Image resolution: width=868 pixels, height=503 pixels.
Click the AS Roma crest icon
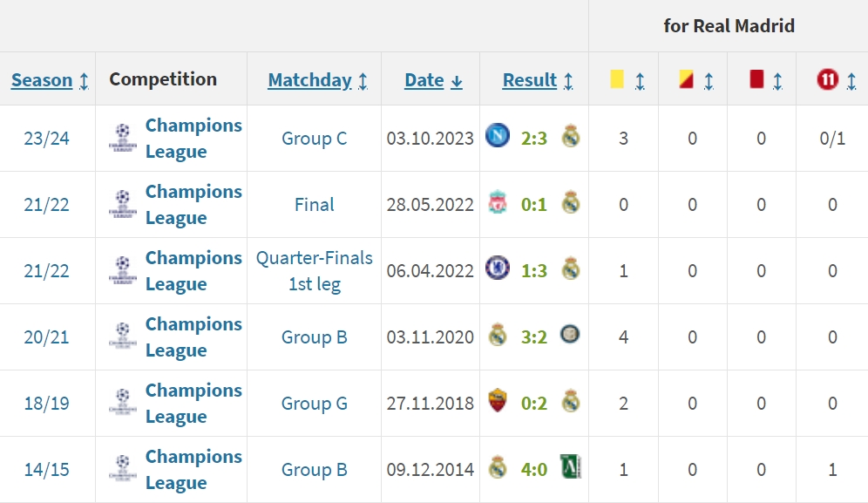498,401
